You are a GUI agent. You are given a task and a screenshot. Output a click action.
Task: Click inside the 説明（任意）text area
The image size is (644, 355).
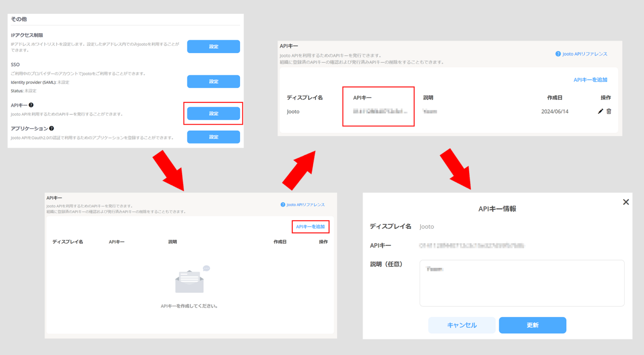pyautogui.click(x=522, y=283)
